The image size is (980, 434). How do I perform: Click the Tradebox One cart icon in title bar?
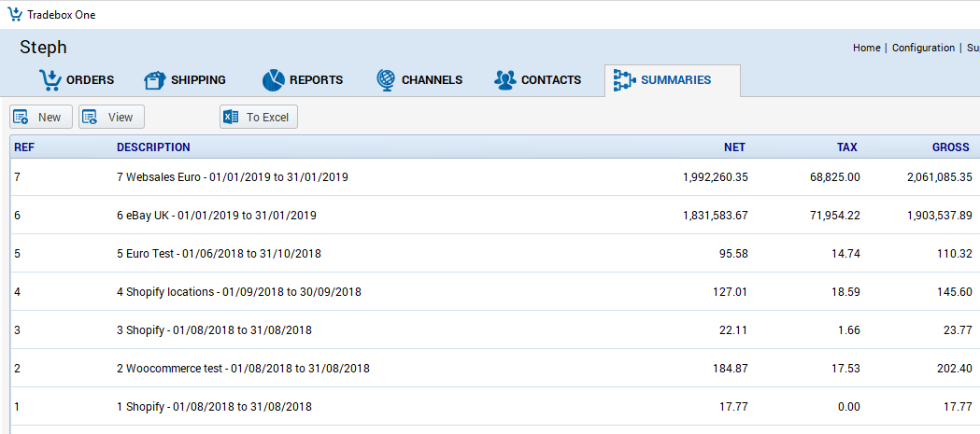coord(15,15)
